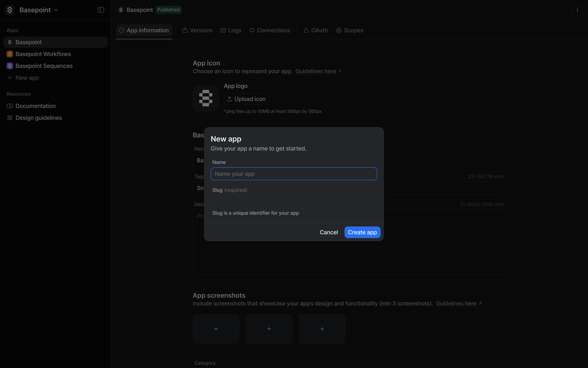Viewport: 588px width, 368px height.
Task: Cancel the New app dialog
Action: point(329,232)
